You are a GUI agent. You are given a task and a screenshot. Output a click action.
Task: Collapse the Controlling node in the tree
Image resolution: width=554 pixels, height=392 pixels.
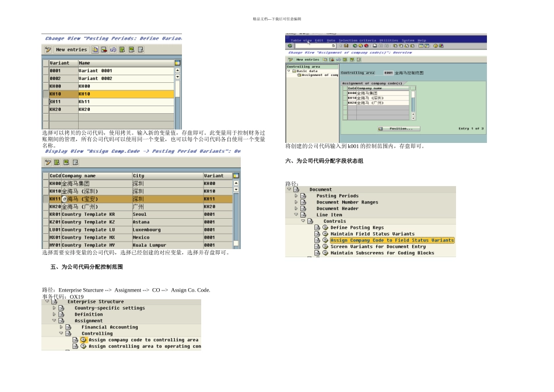(x=61, y=333)
